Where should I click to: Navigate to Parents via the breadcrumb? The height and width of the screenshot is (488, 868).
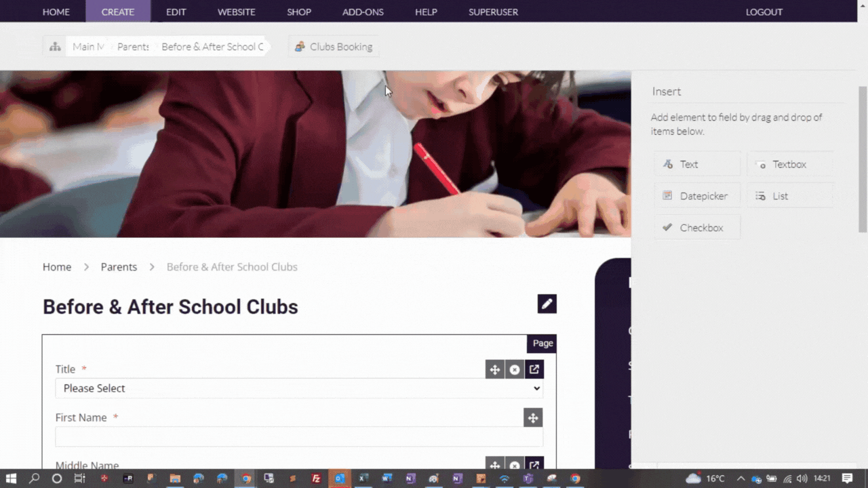coord(119,266)
